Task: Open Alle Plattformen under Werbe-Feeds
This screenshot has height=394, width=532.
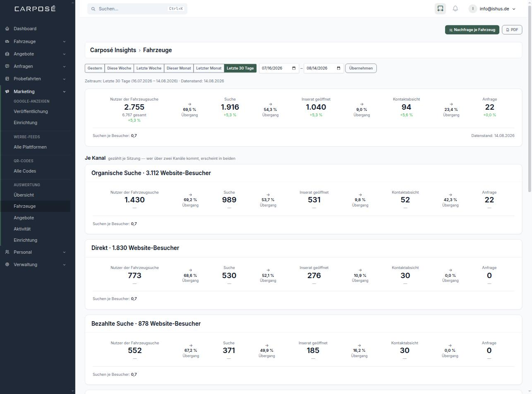Action: point(30,147)
